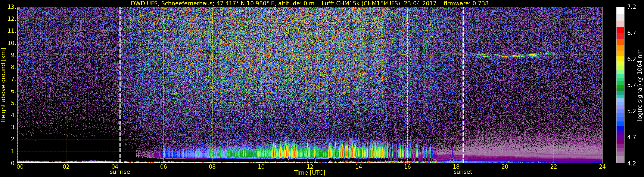644x177 pixels.
Task: Click time tick label "24"
Action: 602,167
